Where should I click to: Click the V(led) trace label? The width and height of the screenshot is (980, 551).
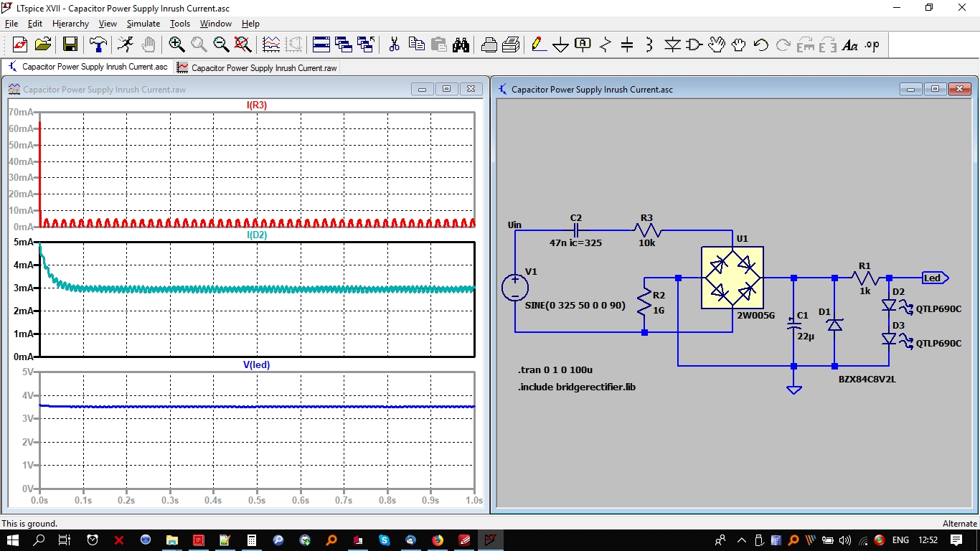click(257, 365)
